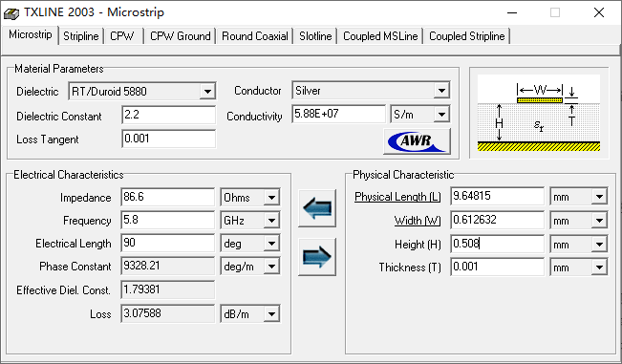Click the Impedance input field
The height and width of the screenshot is (364, 622).
168,197
